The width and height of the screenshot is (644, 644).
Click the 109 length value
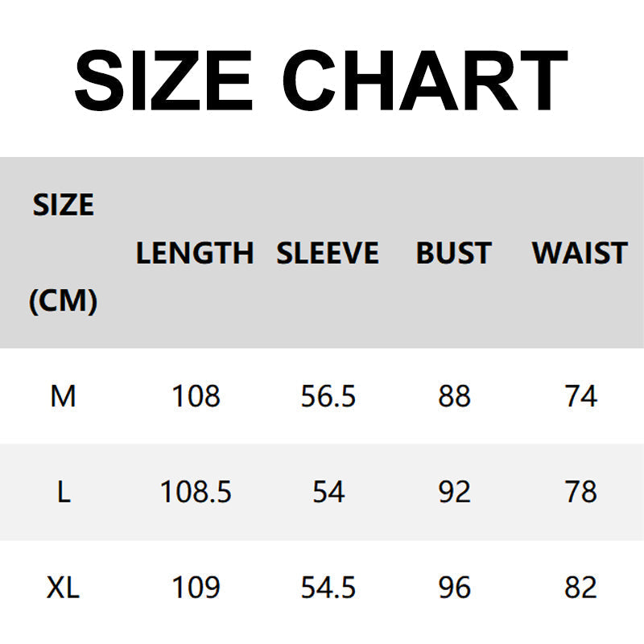click(x=196, y=588)
